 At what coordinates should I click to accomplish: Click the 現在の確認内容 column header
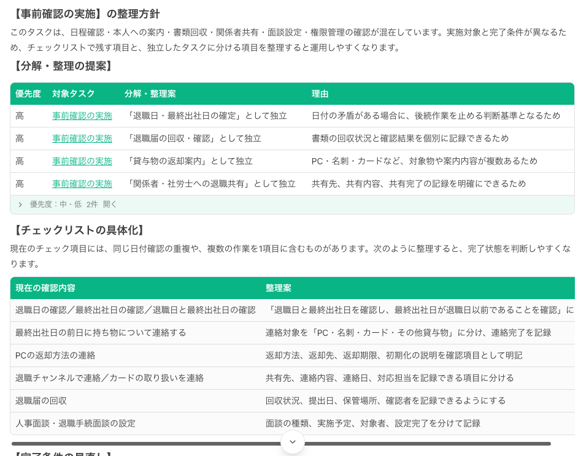[x=45, y=288]
